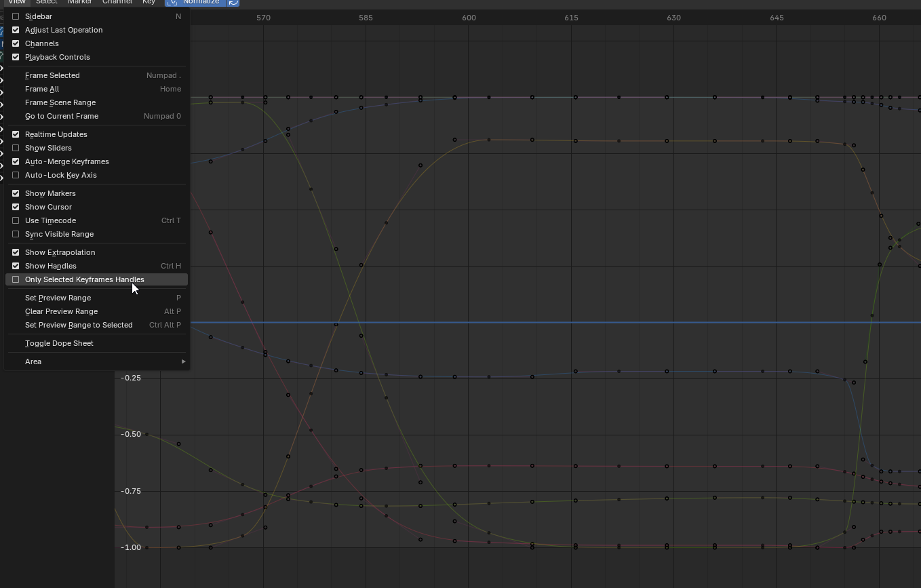Click the refresh icon beside Normalize
Screen dimensions: 921x588
pyautogui.click(x=233, y=2)
